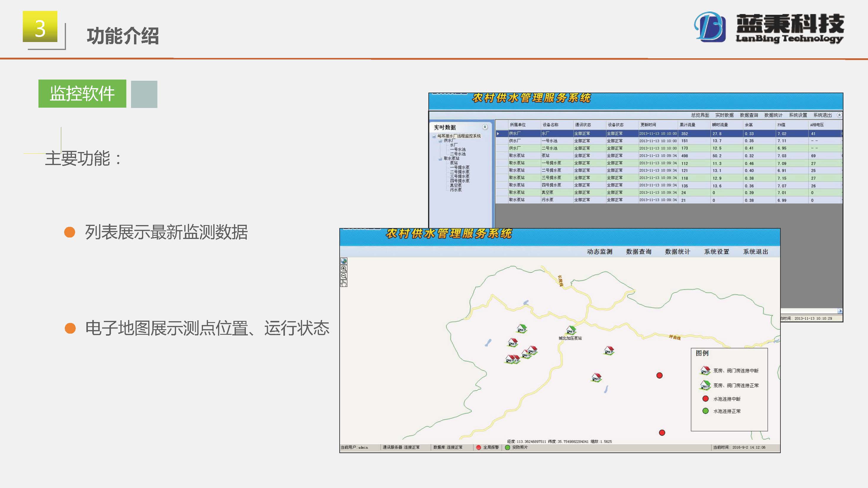Click 系统退出 in the table window menu
Viewport: 868px width, 488px height.
point(822,115)
